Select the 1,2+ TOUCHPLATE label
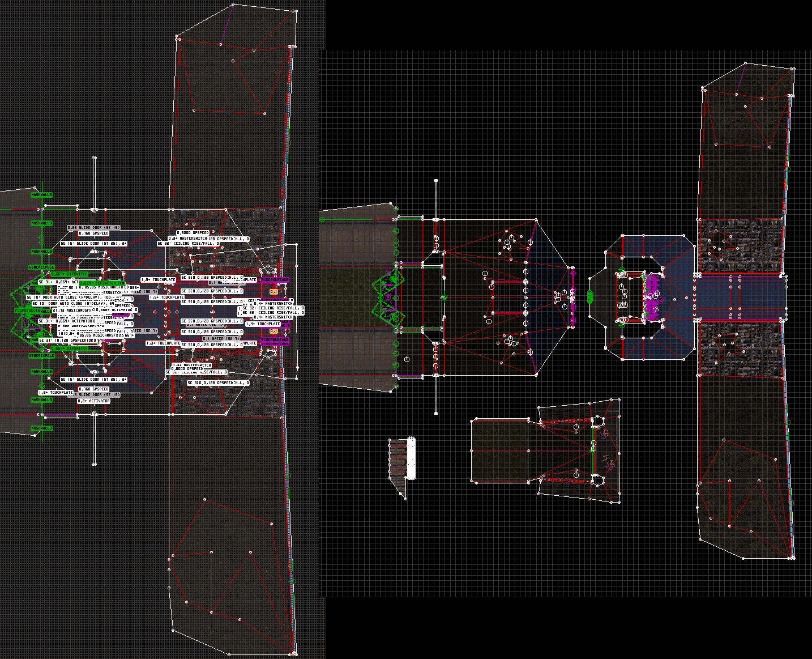This screenshot has width=812, height=659. pyautogui.click(x=56, y=392)
